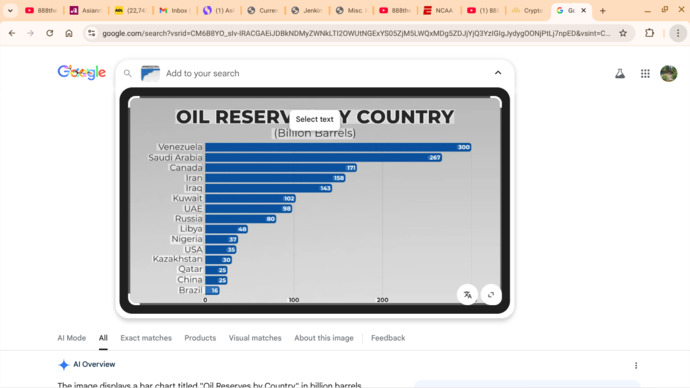Switch to the AOL (22,74 tab
The width and height of the screenshot is (690, 388).
point(130,11)
